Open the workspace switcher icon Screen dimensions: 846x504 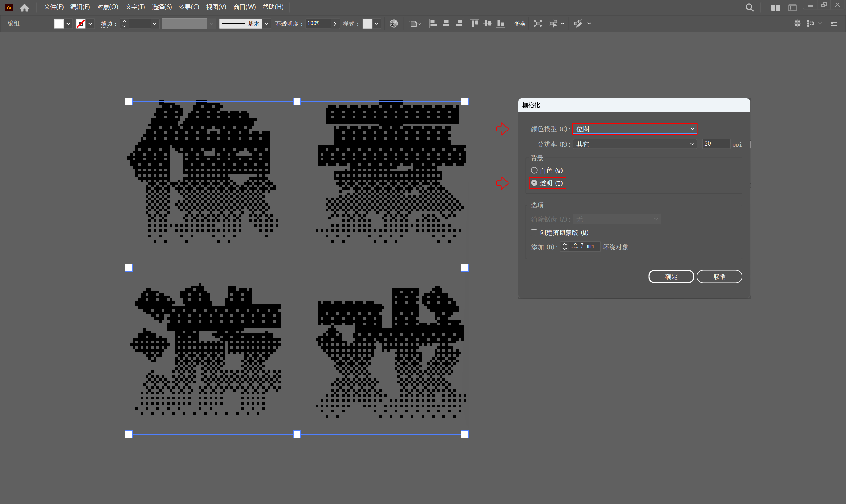click(x=792, y=8)
